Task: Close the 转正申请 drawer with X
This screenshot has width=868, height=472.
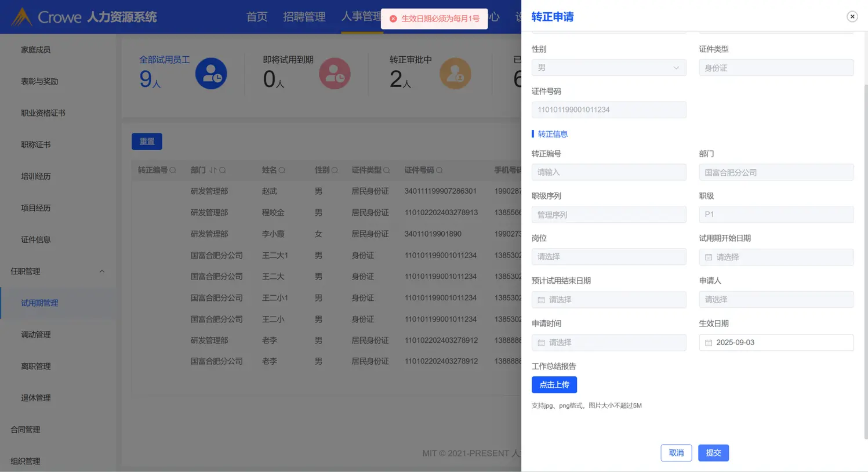Action: [x=852, y=16]
